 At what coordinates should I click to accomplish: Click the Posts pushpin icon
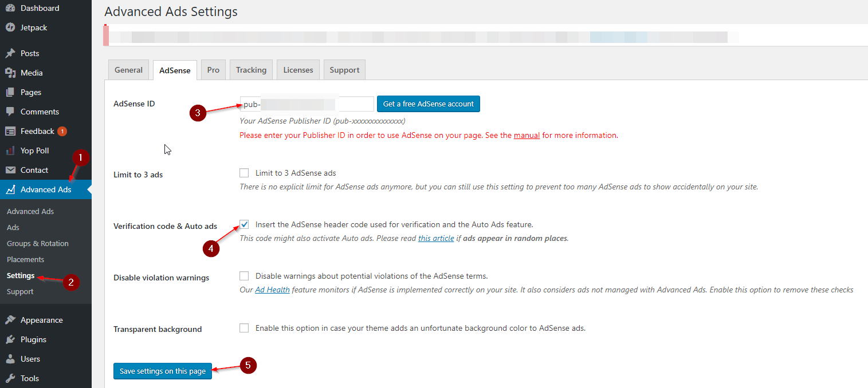point(10,53)
